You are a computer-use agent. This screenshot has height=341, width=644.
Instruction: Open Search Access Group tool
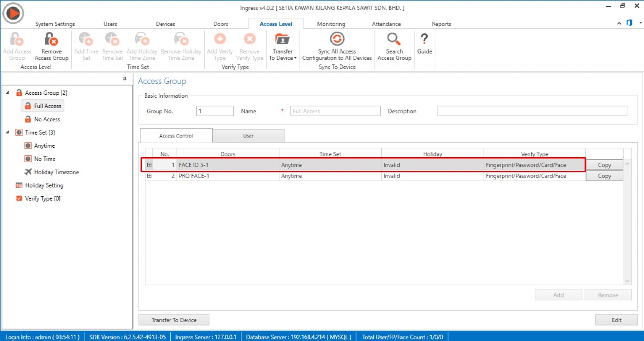click(x=394, y=47)
